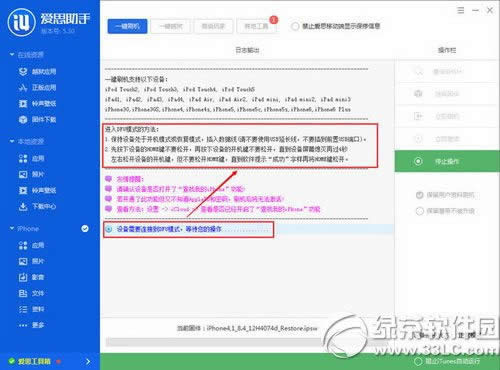Viewport: 500px width, 370px height.
Task: Open the hamburger menu at the top right
Action: (x=461, y=10)
